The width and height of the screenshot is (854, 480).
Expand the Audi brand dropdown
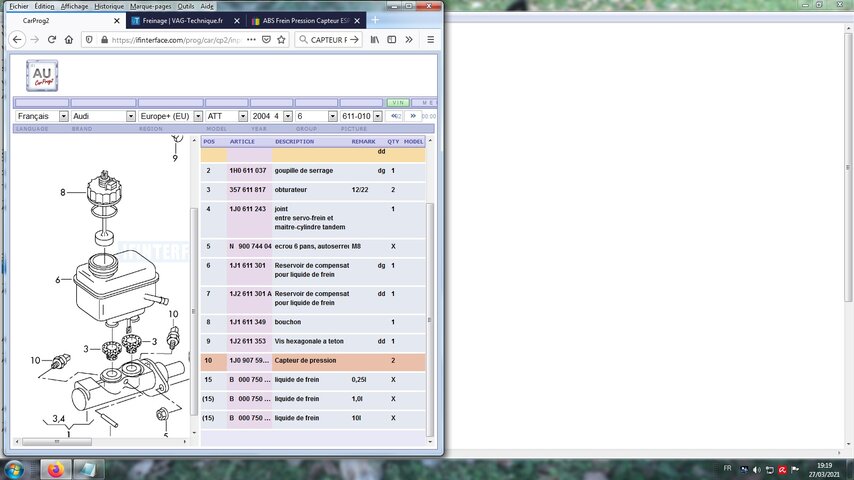130,116
